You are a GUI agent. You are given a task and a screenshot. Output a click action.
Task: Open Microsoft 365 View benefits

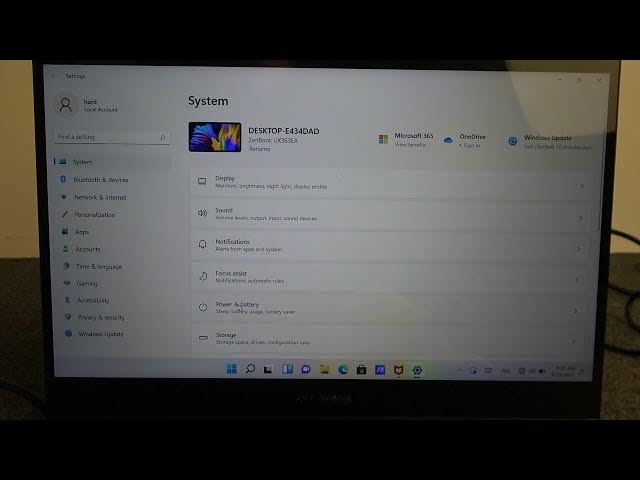pos(410,144)
